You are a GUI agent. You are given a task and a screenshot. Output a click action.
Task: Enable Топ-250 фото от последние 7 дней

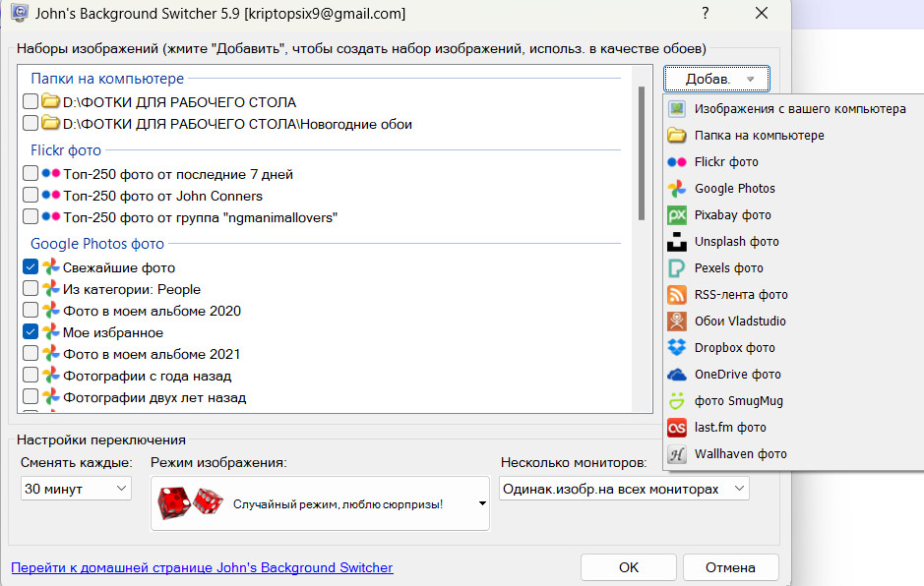[x=31, y=173]
